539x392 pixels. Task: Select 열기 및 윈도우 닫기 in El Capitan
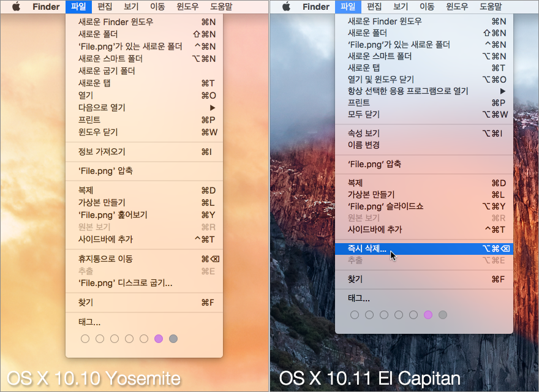coord(424,80)
